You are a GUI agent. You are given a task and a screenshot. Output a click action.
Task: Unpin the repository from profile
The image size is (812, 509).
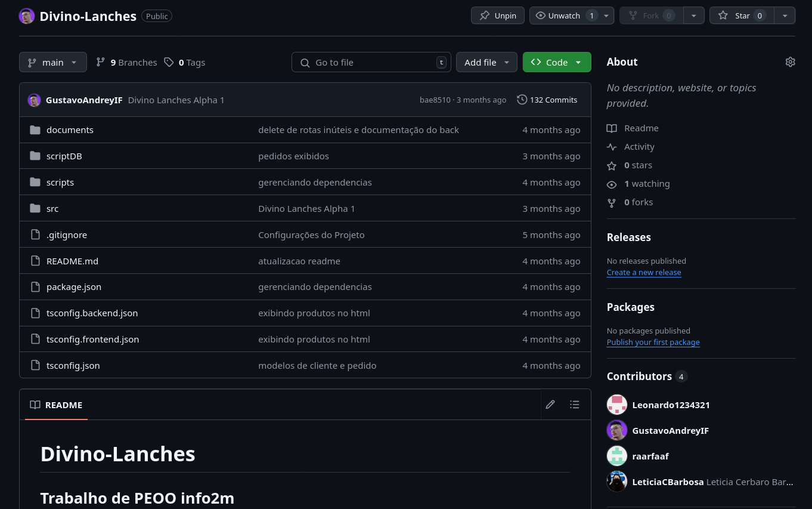498,16
